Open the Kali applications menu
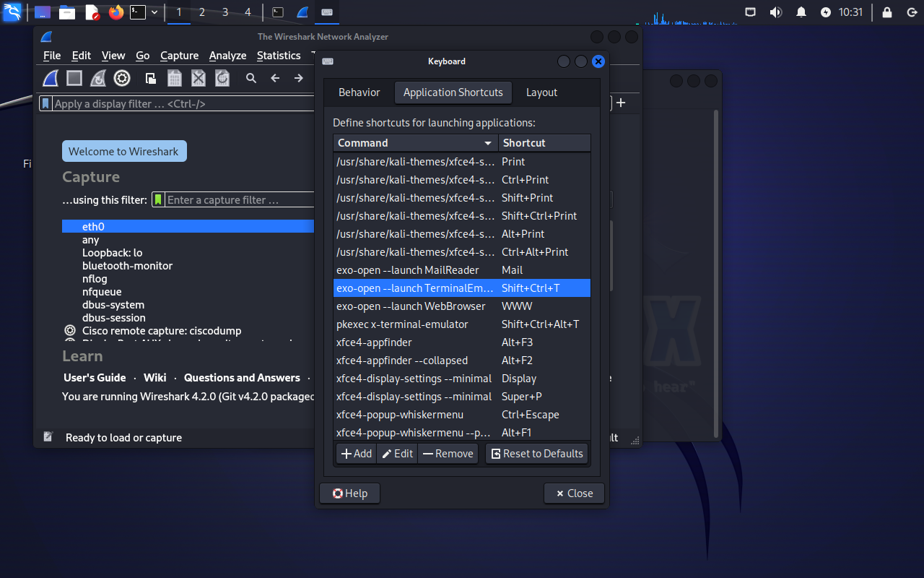Screen dimensions: 924x578 click(x=12, y=12)
